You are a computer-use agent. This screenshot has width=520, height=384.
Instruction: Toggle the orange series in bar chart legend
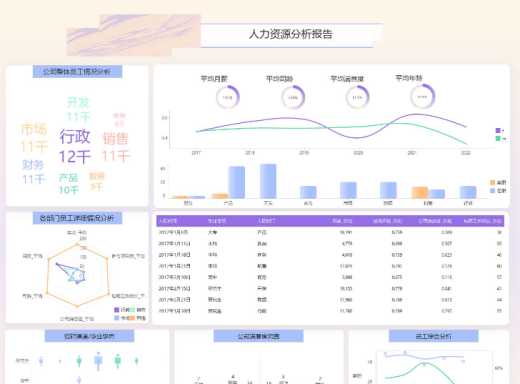[x=498, y=182]
